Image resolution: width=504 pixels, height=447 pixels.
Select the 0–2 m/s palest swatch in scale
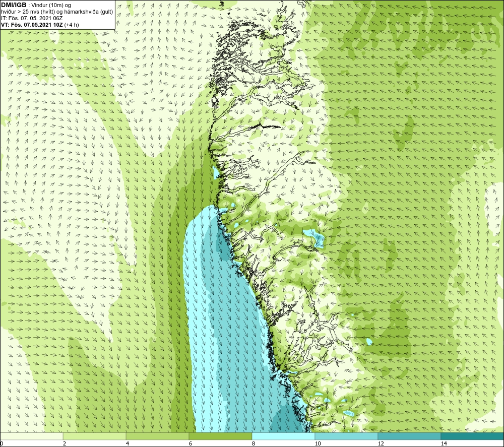point(31,436)
